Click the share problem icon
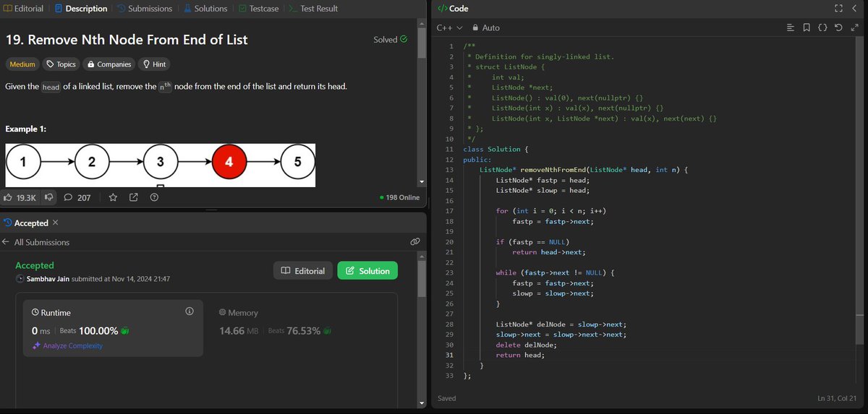The width and height of the screenshot is (868, 414). coord(133,197)
